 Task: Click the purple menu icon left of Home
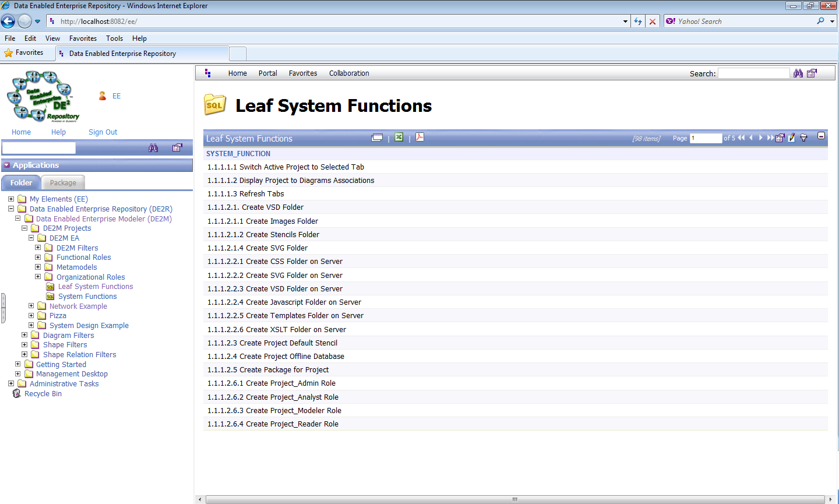click(x=208, y=73)
